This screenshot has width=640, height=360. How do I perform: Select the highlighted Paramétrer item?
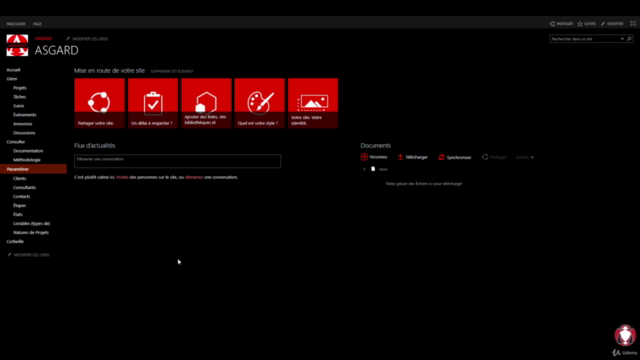click(x=33, y=169)
